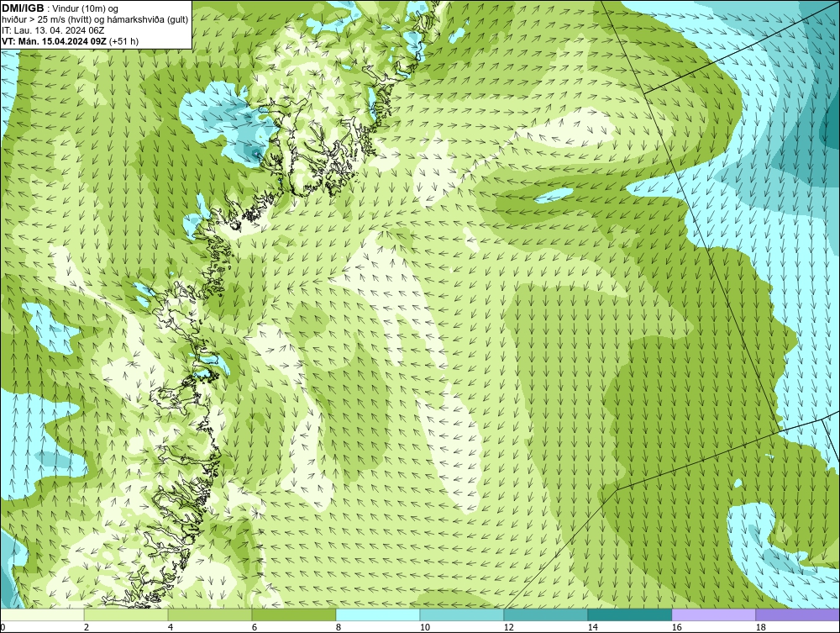Click the 12–14 m/s teal legend swatch
The height and width of the screenshot is (633, 840).
(545, 615)
